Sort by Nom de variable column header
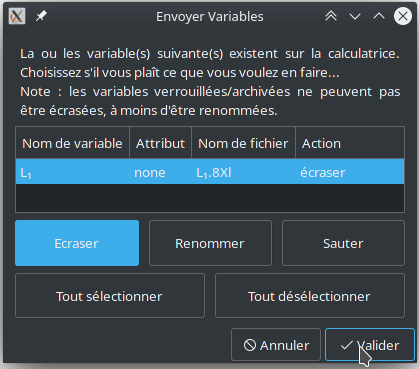 coord(73,143)
